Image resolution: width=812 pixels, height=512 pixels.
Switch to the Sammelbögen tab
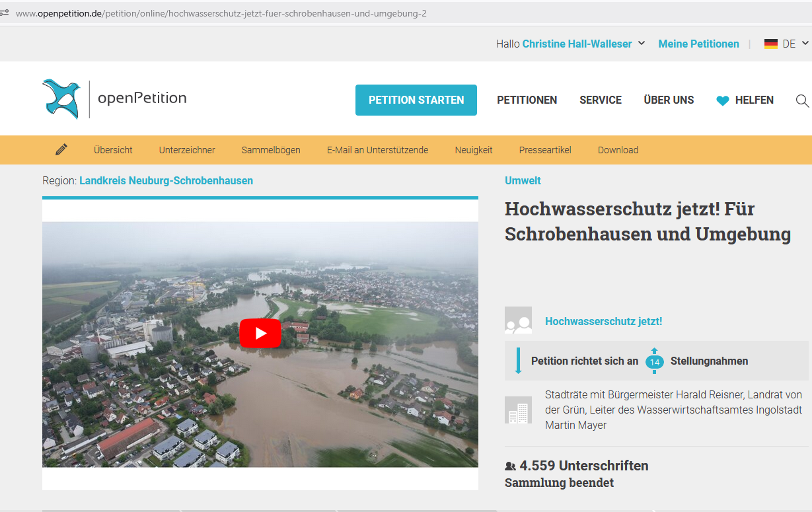271,150
